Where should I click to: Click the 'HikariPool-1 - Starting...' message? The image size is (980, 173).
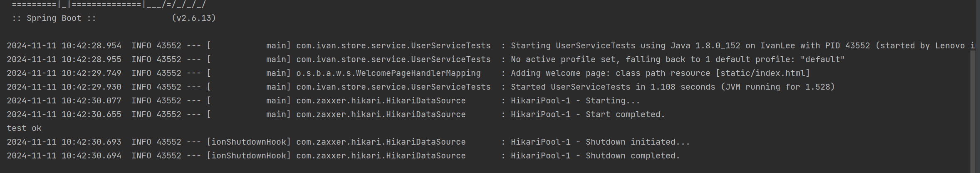(x=575, y=101)
